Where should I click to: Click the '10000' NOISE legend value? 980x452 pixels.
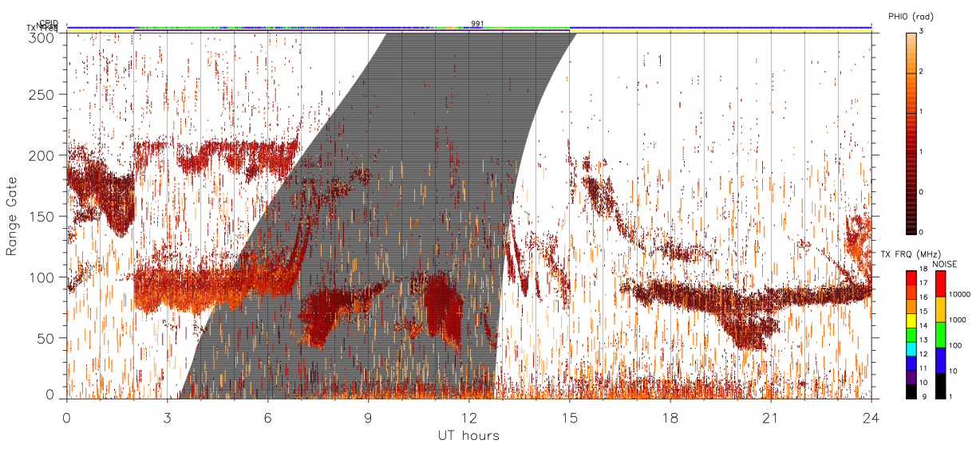click(x=960, y=295)
